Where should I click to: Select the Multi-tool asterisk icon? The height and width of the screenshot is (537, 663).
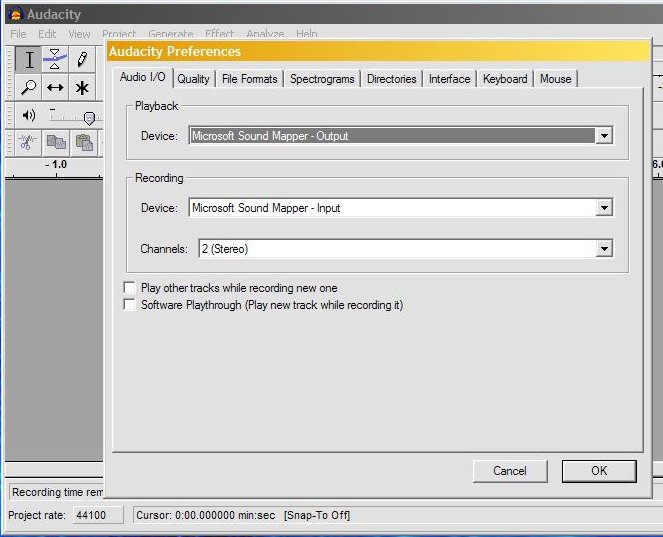82,88
